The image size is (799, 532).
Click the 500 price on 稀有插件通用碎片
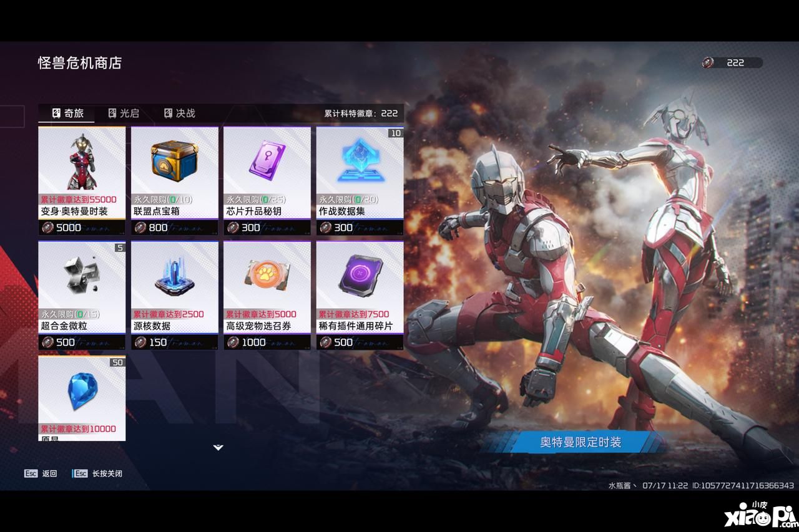pyautogui.click(x=343, y=342)
